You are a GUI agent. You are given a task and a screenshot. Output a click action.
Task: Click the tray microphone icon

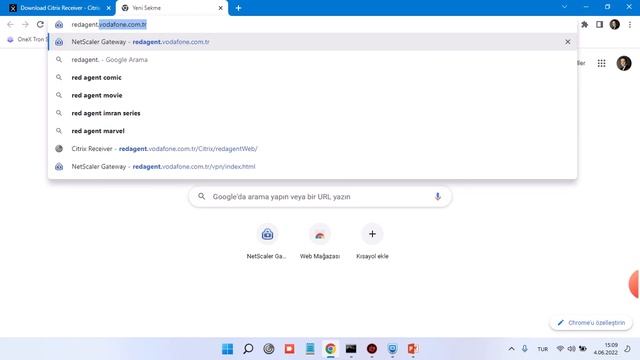click(525, 349)
